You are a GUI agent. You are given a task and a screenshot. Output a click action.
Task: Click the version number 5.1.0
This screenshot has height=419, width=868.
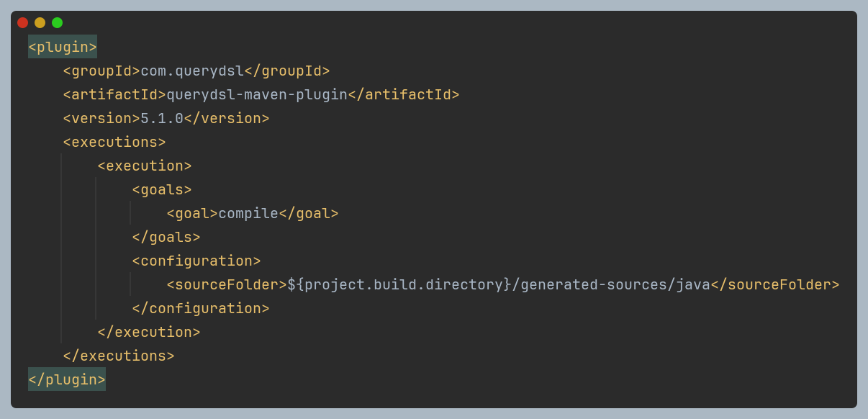(x=162, y=118)
